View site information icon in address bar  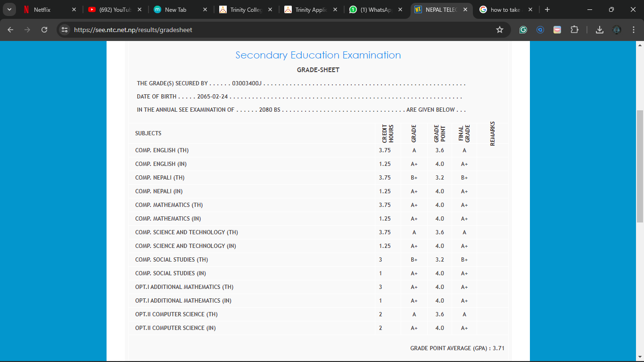[65, 30]
